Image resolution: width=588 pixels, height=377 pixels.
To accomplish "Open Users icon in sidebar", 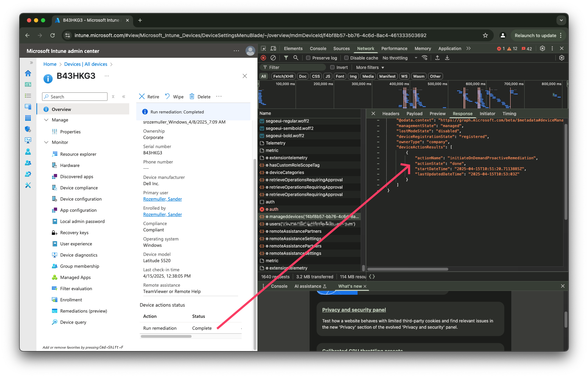I will tap(28, 152).
